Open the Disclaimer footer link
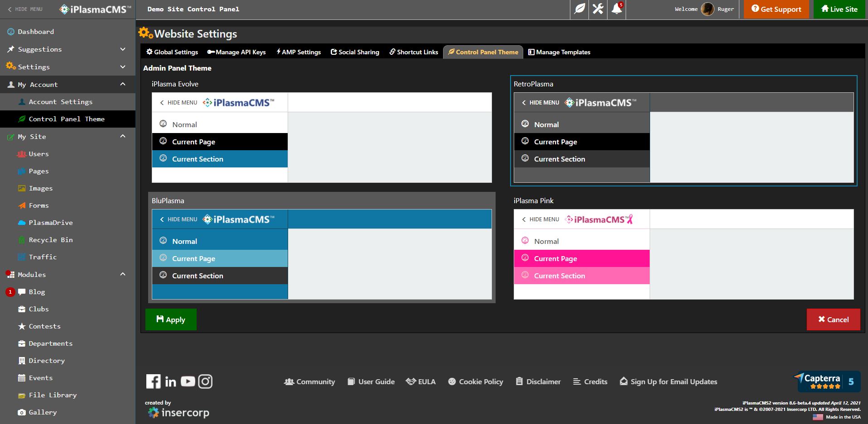The image size is (868, 424). coord(538,381)
